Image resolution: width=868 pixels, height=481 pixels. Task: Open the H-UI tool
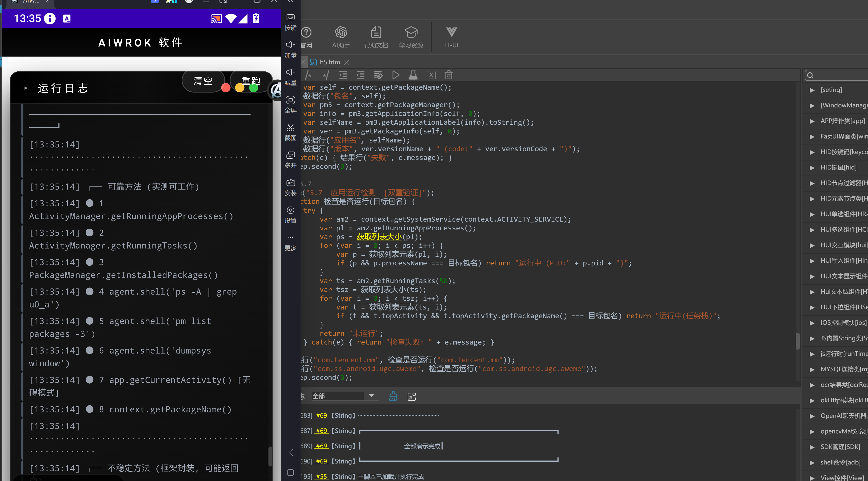(x=452, y=37)
